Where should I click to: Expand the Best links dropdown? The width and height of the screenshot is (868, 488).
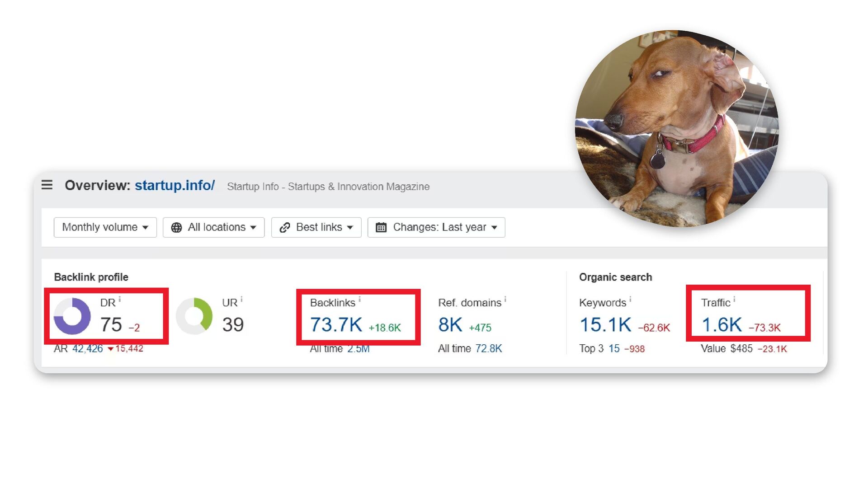(x=316, y=227)
